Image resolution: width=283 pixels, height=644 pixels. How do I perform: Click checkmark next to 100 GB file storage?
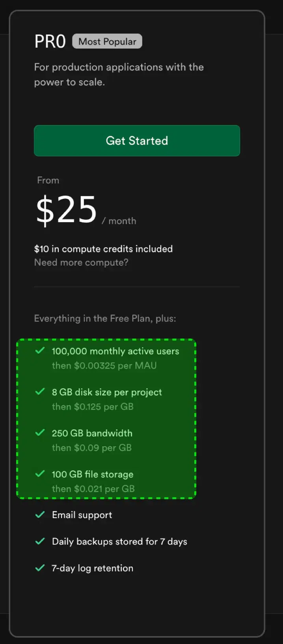(x=40, y=474)
